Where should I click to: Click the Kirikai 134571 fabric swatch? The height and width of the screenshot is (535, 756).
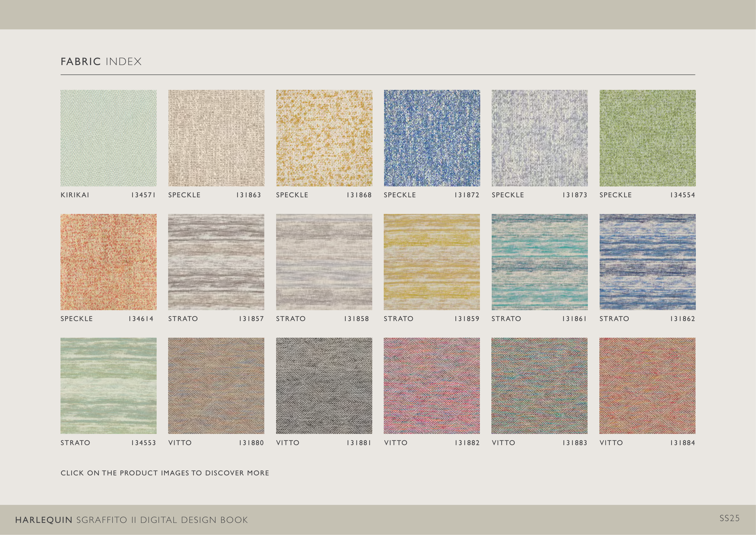[108, 138]
